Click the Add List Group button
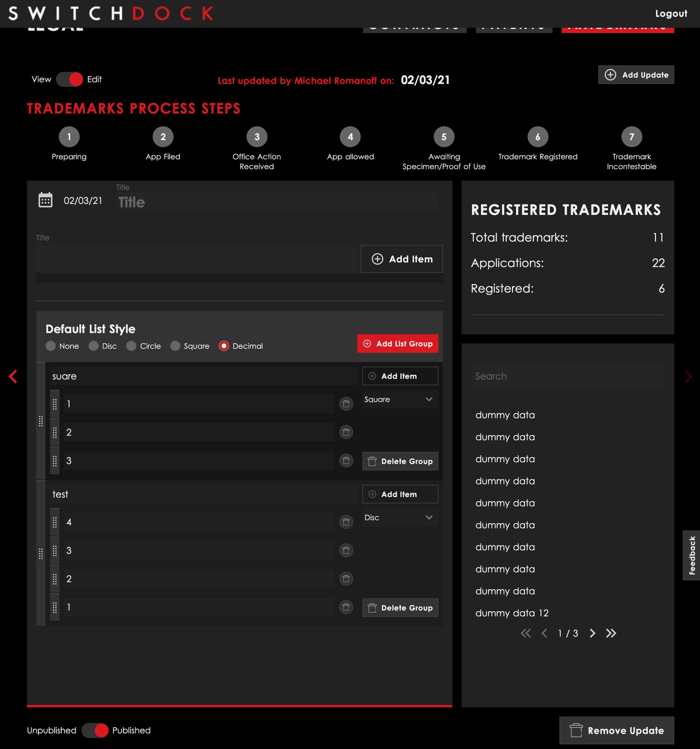700x749 pixels. tap(398, 344)
